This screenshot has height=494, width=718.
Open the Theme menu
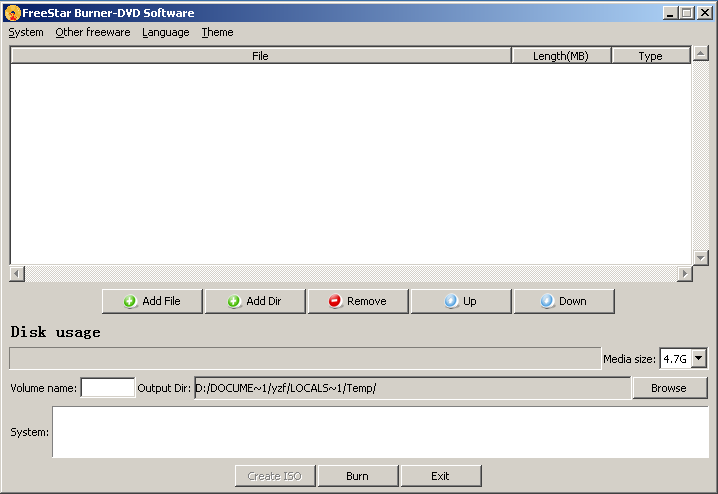(218, 33)
